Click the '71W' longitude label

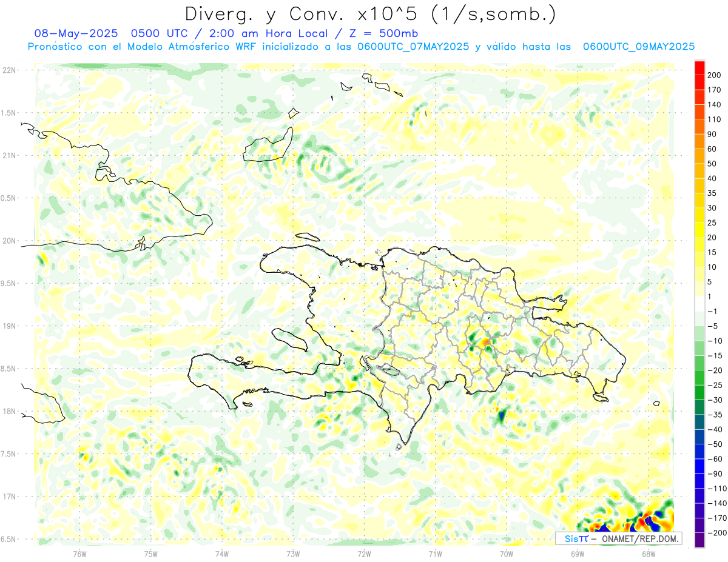pyautogui.click(x=435, y=554)
